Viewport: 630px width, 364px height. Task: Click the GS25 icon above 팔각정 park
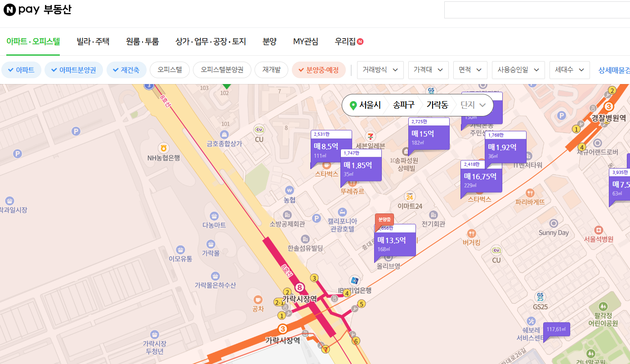pos(540,297)
